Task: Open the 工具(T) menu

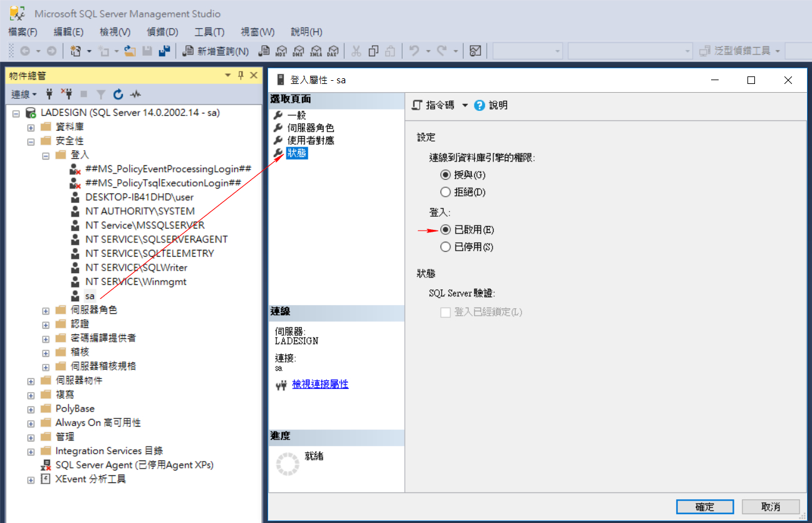Action: tap(209, 32)
